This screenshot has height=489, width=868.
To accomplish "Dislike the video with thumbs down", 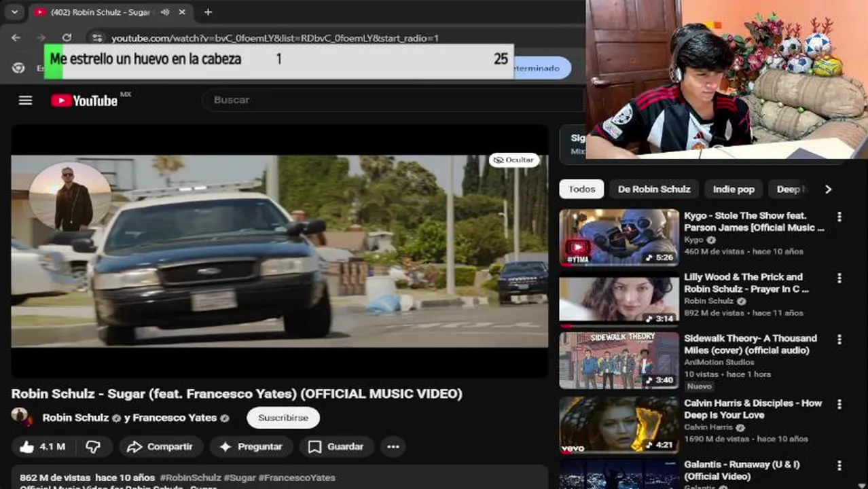I will (x=94, y=447).
